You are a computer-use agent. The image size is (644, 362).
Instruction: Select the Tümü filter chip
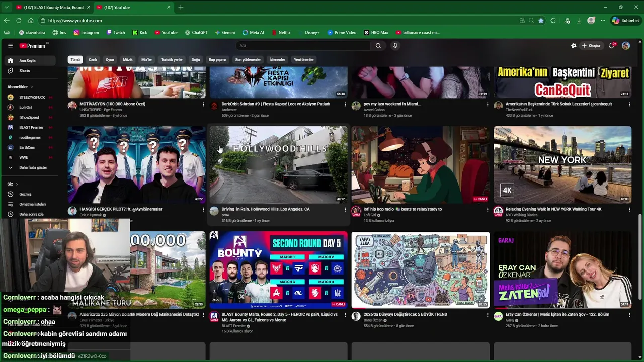(x=75, y=60)
